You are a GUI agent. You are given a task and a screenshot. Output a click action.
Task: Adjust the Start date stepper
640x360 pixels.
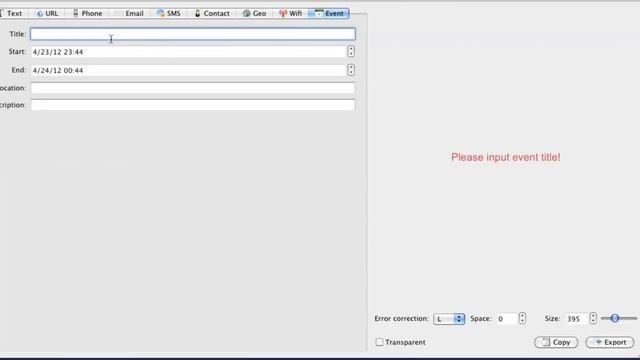351,51
